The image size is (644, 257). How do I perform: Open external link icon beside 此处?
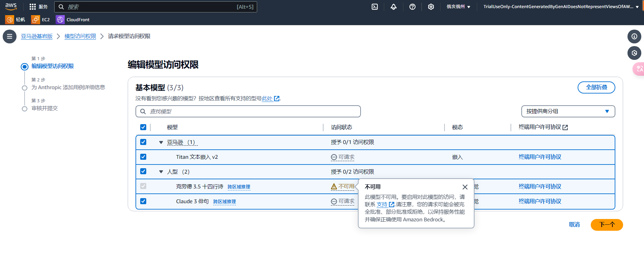click(277, 99)
